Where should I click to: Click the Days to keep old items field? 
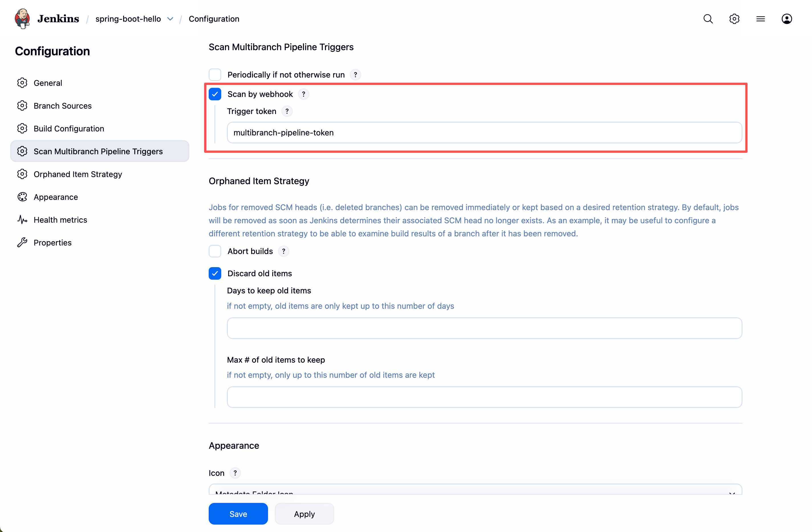[484, 328]
